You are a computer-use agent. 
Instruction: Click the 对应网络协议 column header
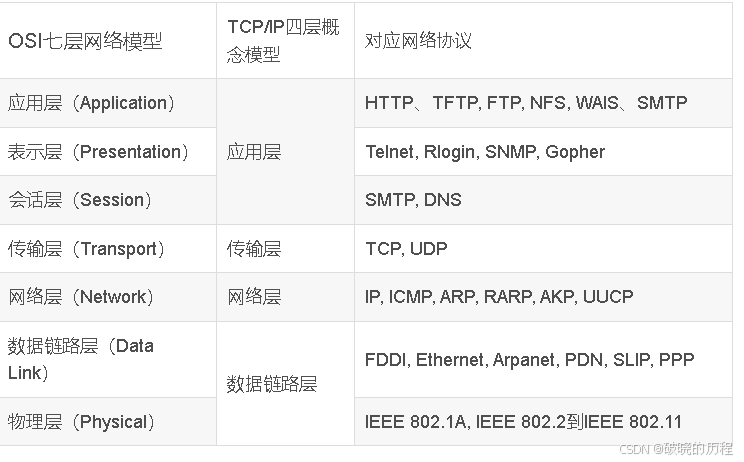[x=418, y=41]
